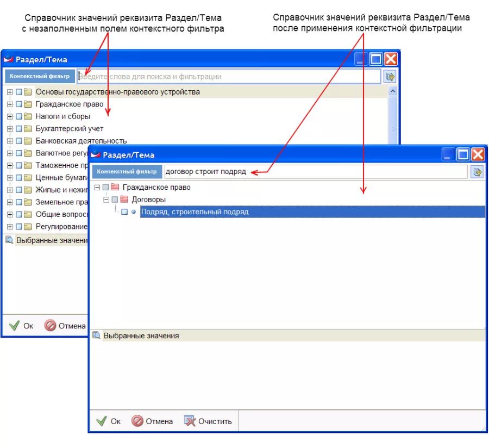489x448 pixels.
Task: Expand Гражданское право node in back window
Action: (10, 104)
